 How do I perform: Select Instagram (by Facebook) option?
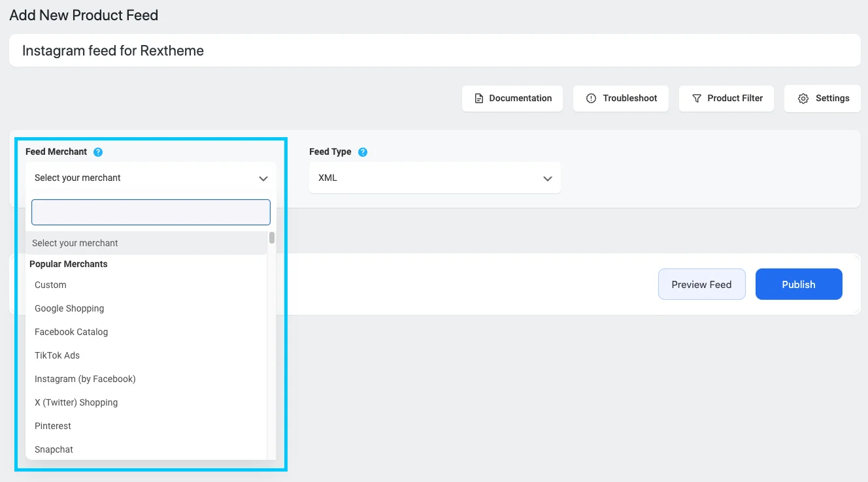(146, 379)
